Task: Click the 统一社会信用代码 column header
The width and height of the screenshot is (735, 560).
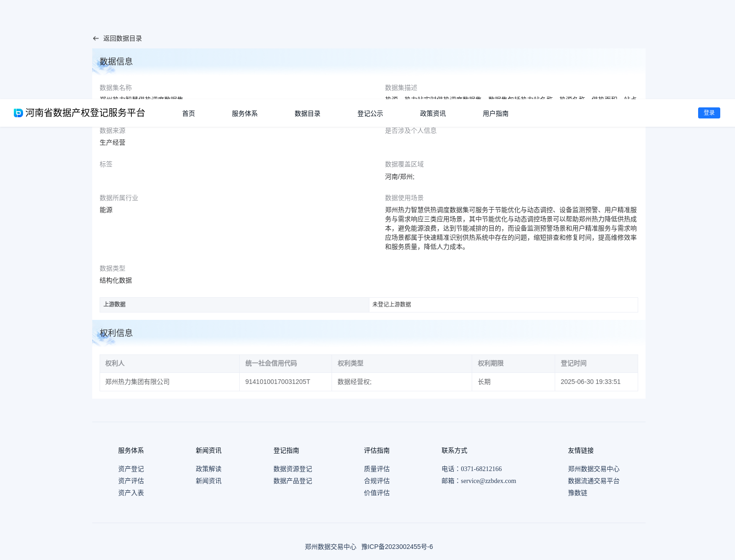Action: [x=286, y=363]
